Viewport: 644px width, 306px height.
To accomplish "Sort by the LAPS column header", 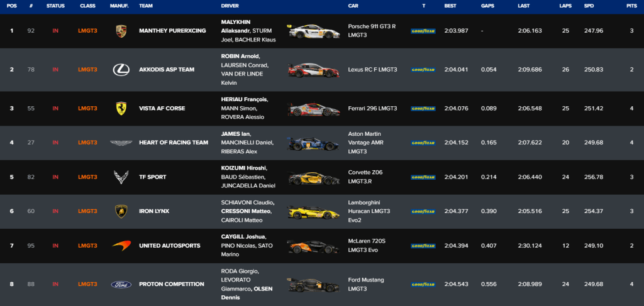I will [565, 6].
